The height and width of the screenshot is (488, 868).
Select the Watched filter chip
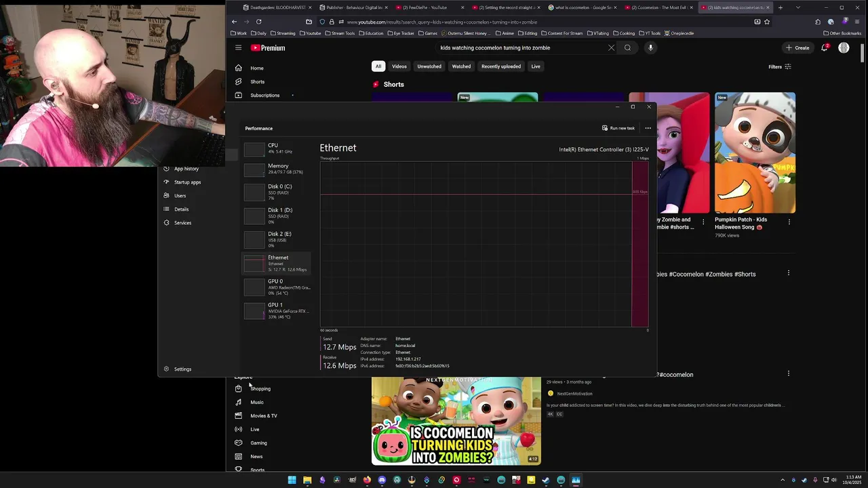pyautogui.click(x=461, y=66)
